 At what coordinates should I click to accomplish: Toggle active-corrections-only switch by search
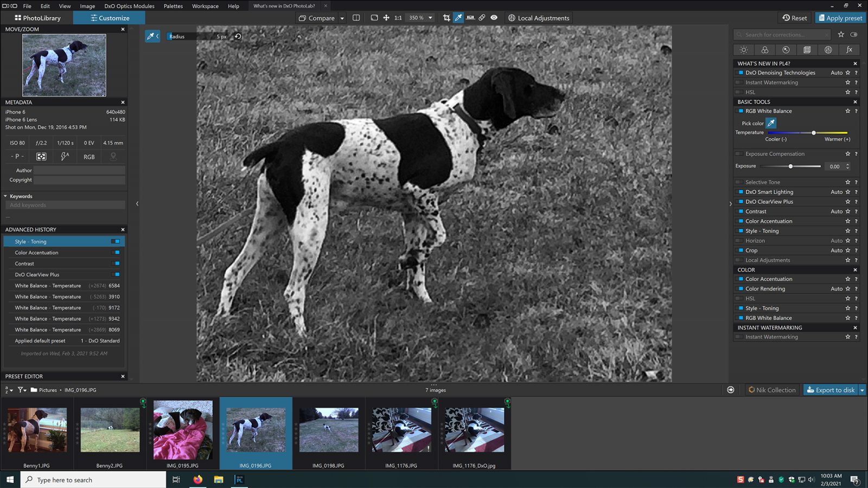[x=854, y=35]
